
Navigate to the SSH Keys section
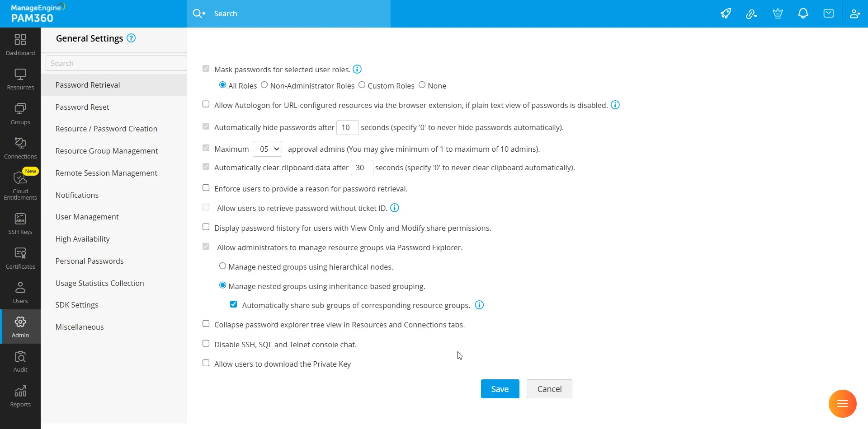(x=20, y=224)
